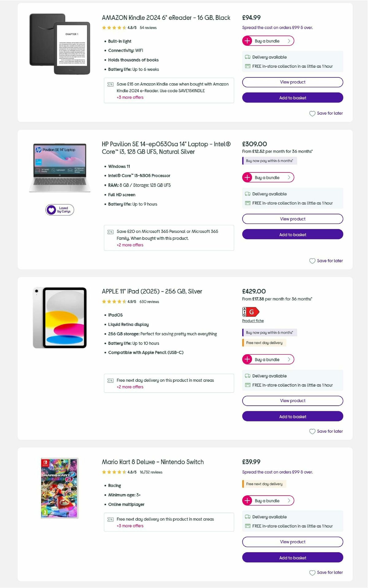This screenshot has width=368, height=588.
Task: Expand the +3 more offers for the Kindle
Action: click(x=129, y=97)
